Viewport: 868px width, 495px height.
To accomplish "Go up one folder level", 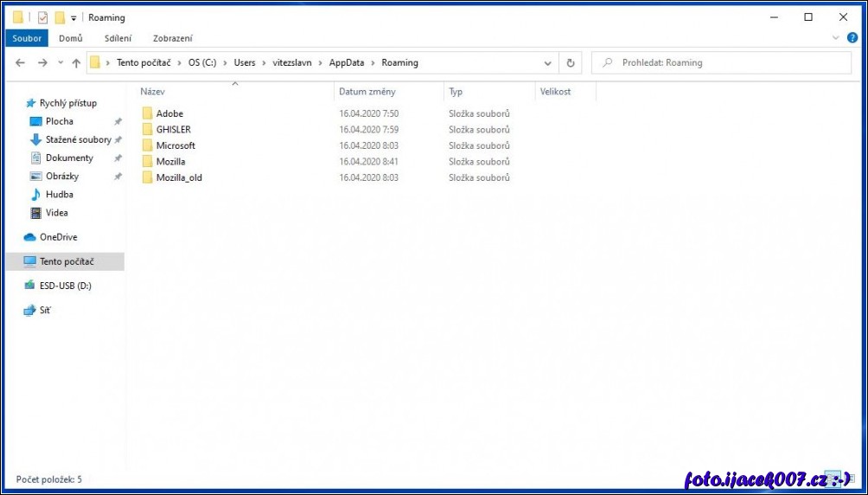I will click(76, 63).
